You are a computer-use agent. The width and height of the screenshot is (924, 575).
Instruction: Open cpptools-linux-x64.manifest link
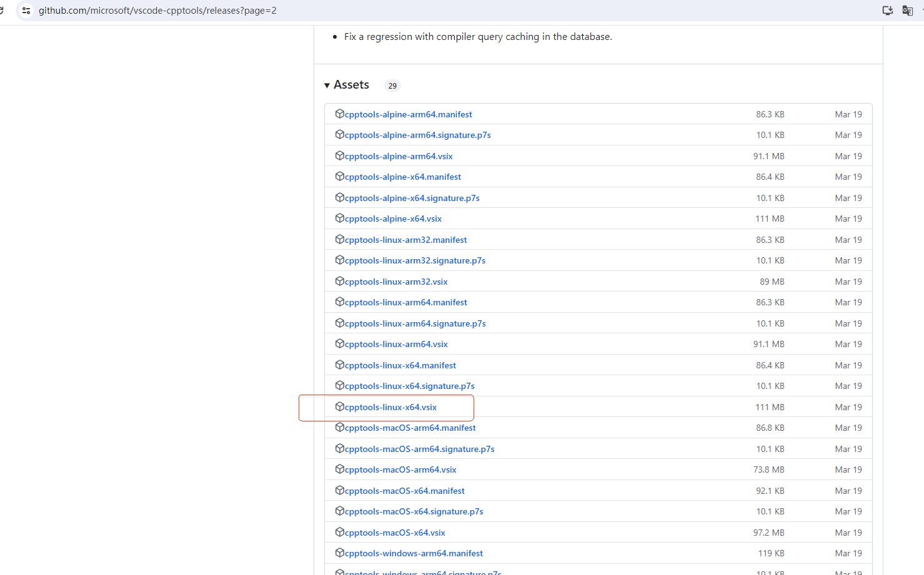(400, 365)
